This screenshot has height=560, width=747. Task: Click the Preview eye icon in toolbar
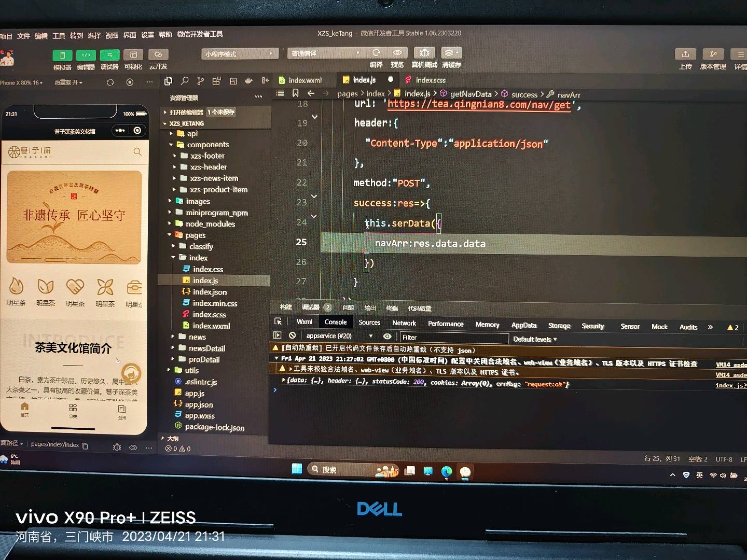[x=397, y=53]
